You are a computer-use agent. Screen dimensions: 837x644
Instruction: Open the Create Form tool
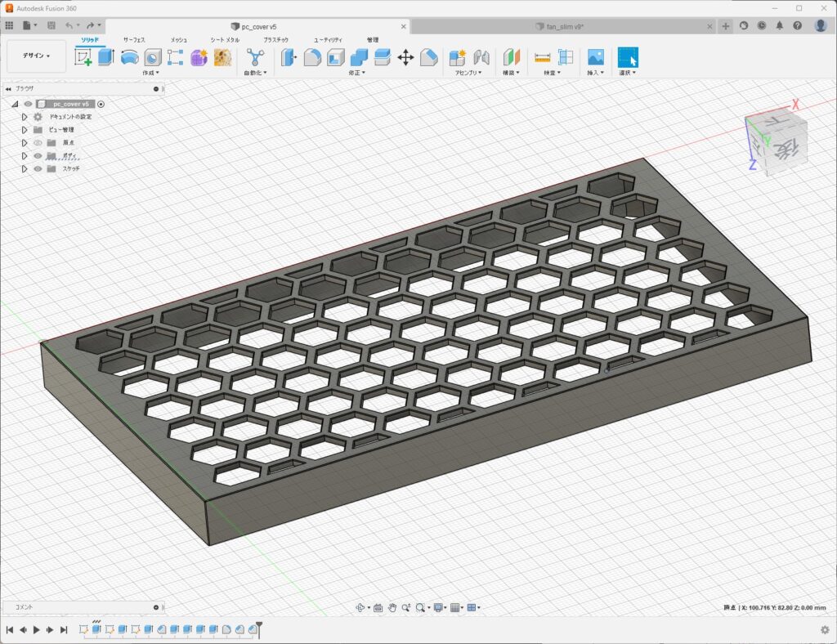199,57
